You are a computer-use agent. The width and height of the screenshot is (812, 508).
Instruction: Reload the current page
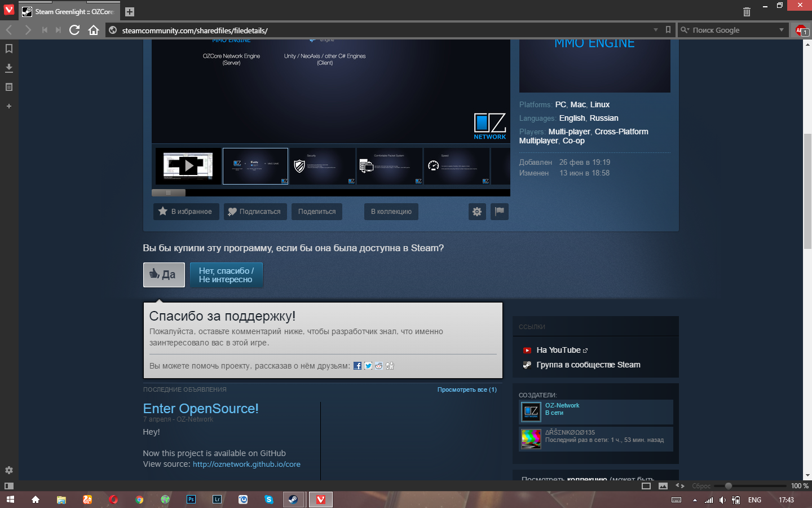click(74, 30)
